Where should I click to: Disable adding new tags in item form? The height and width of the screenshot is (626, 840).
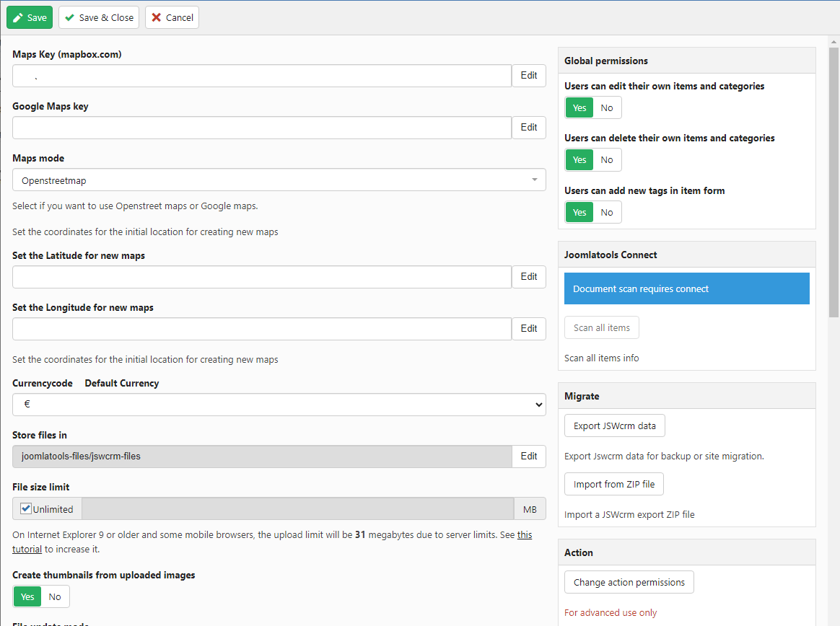[606, 212]
